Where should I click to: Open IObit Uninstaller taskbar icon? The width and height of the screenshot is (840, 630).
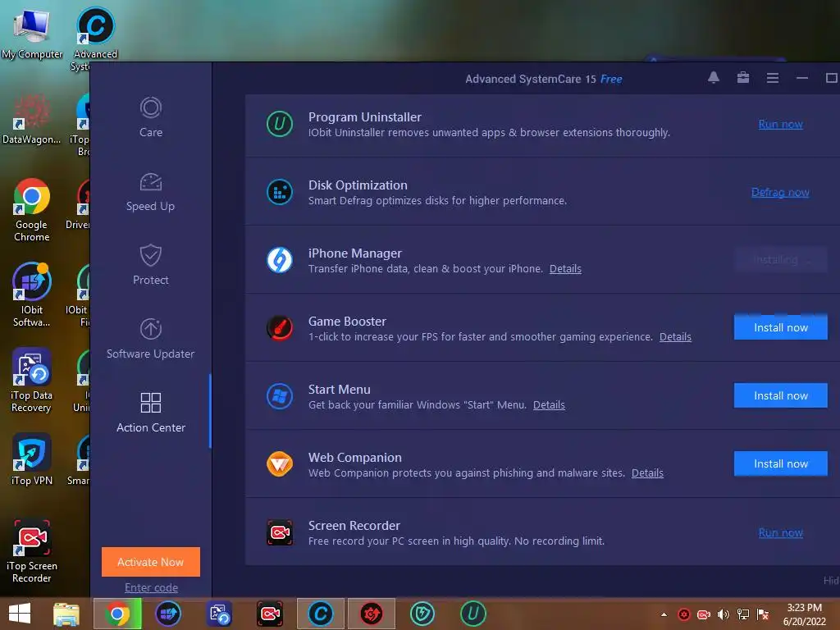[x=473, y=614]
